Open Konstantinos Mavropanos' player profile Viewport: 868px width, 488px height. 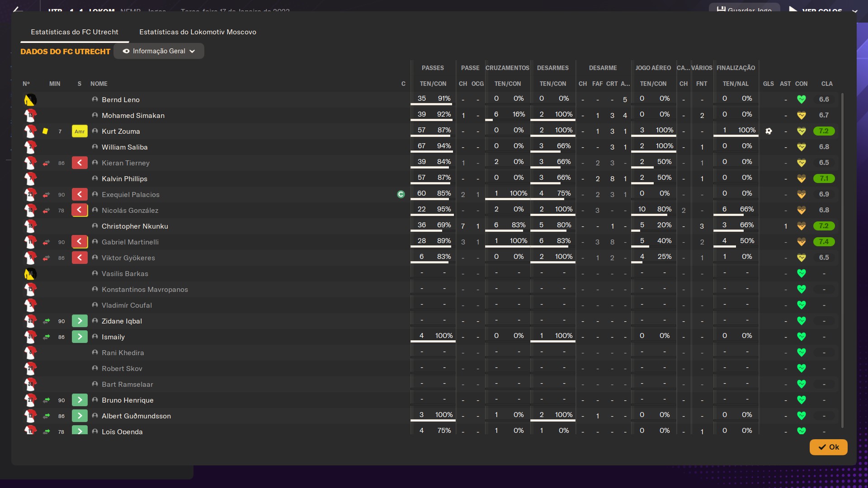tap(145, 289)
